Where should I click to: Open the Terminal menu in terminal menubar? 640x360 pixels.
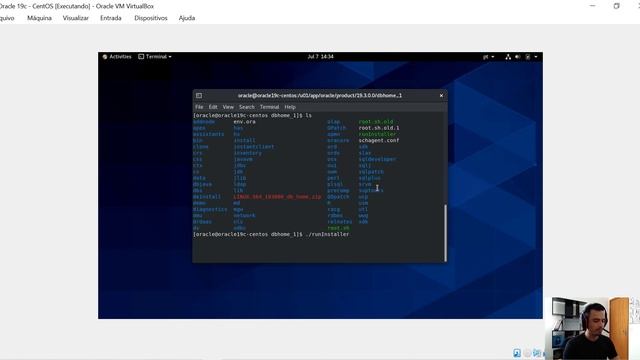click(269, 107)
